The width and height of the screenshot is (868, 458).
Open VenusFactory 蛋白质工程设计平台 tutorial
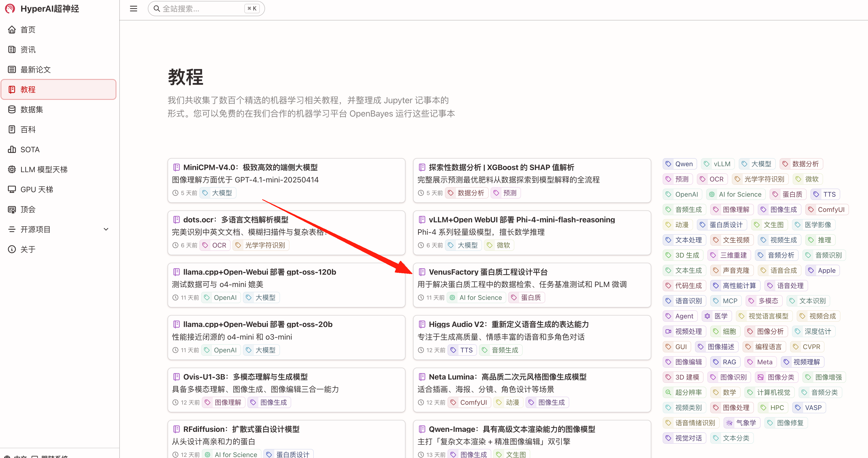click(x=488, y=272)
